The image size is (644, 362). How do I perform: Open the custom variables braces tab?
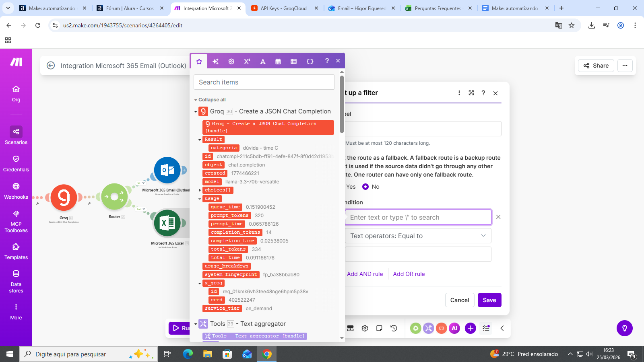(310, 62)
